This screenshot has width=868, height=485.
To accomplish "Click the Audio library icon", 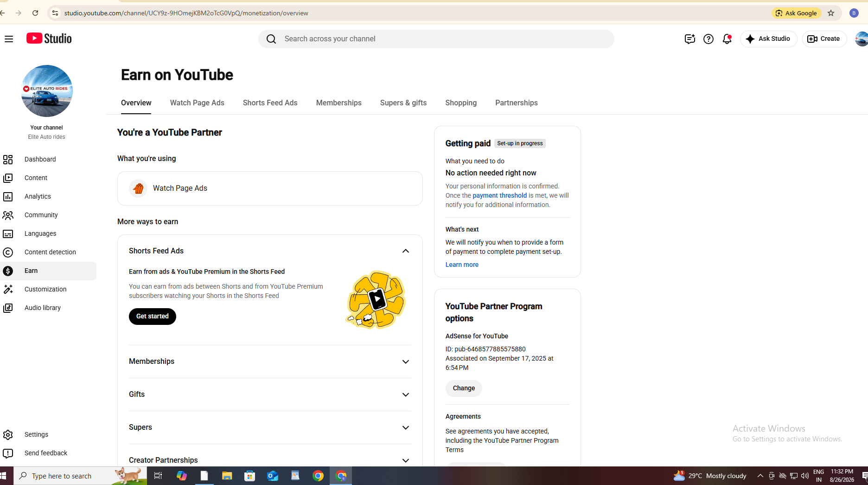I will [8, 308].
